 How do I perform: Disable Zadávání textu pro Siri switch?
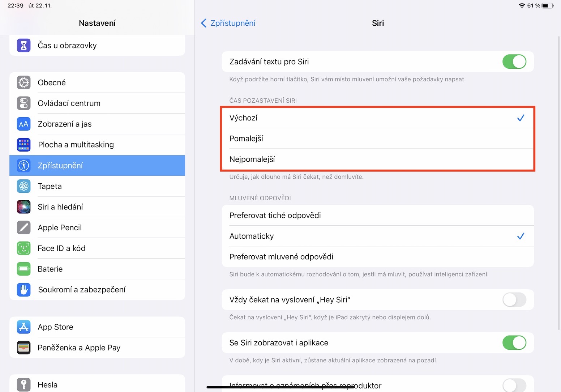[x=514, y=61]
